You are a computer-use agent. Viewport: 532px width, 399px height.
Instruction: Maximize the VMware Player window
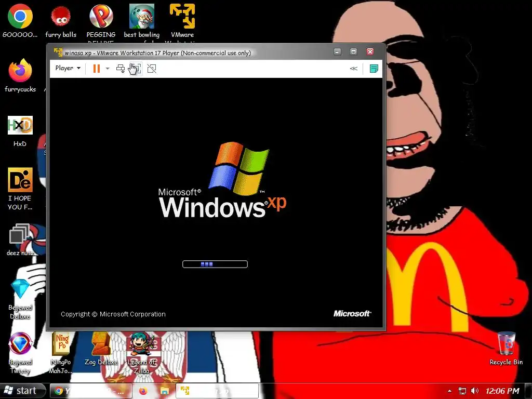pos(353,51)
